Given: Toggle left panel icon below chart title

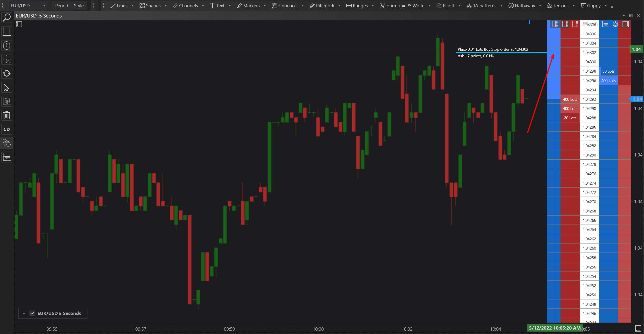Looking at the screenshot, I should coord(19,24).
